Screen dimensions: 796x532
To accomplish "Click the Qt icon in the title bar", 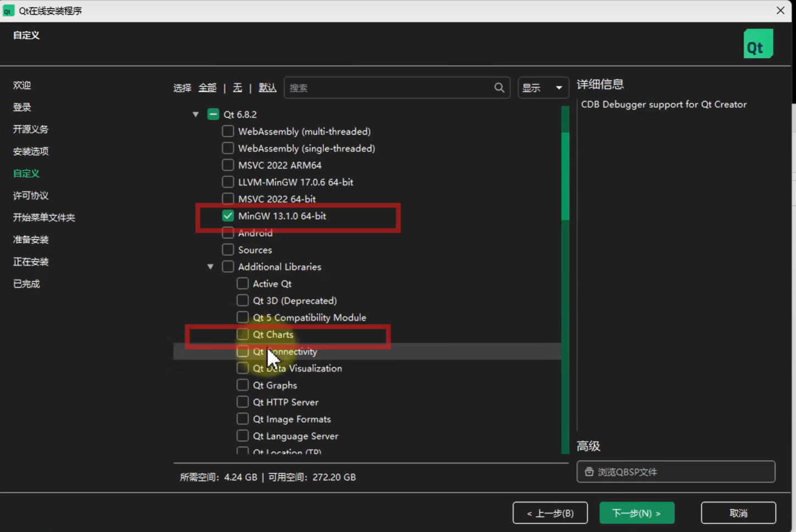I will pos(8,11).
